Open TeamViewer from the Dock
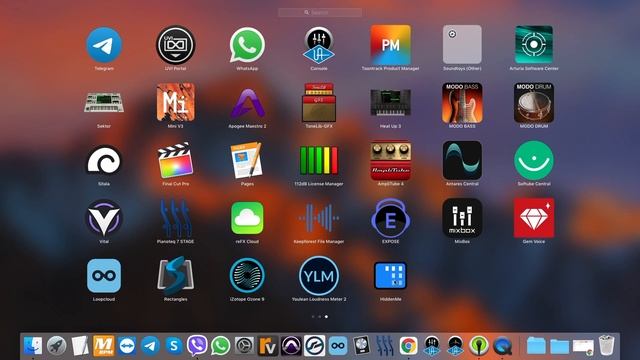 127,346
